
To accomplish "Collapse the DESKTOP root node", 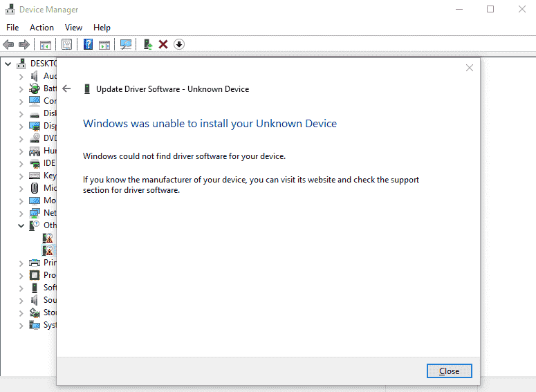I will click(x=8, y=64).
